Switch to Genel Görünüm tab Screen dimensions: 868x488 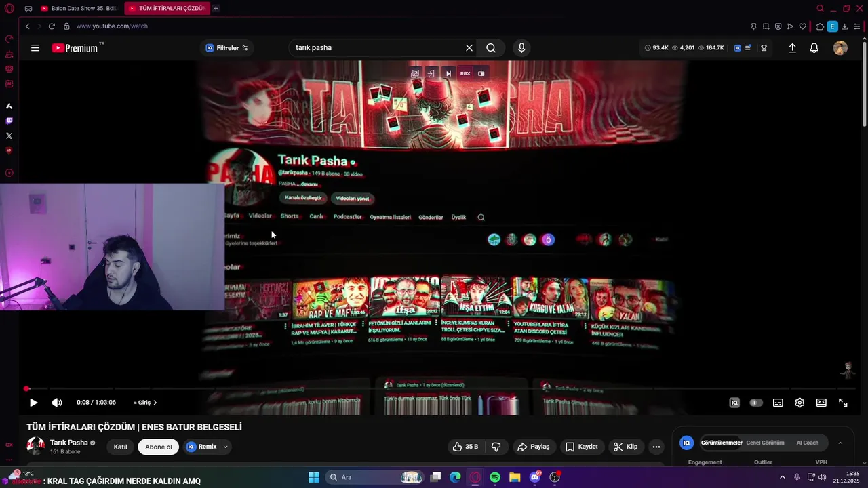tap(765, 443)
